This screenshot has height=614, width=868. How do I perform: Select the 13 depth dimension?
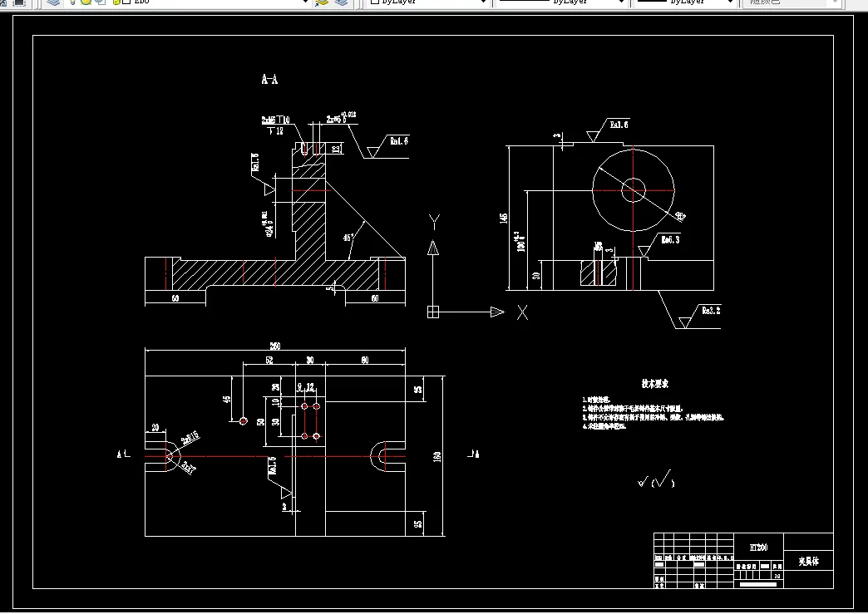336,150
